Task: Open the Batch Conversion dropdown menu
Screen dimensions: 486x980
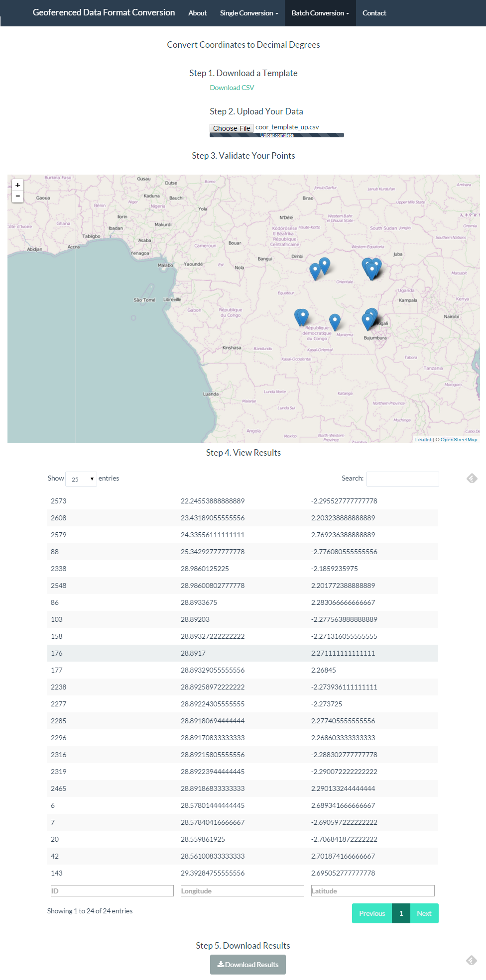Action: click(320, 13)
